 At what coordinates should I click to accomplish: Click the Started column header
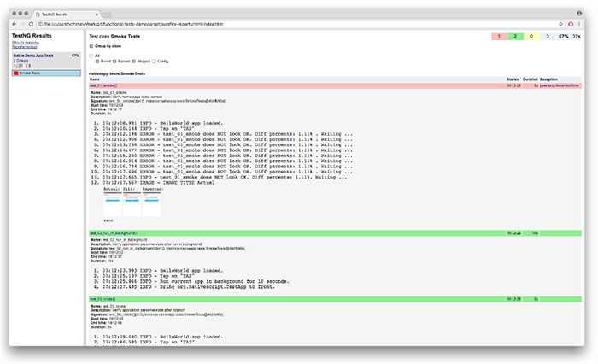513,79
